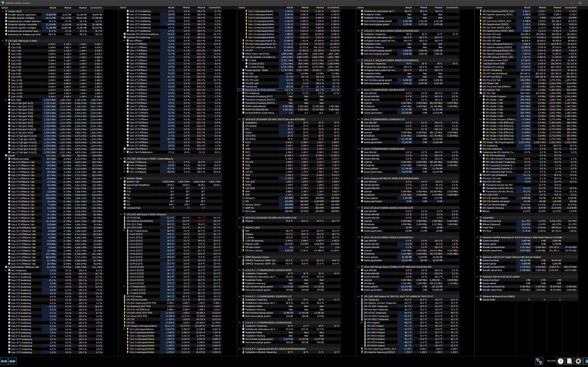Collapse the Kern-Temperaturen tree node

[x=124, y=231]
